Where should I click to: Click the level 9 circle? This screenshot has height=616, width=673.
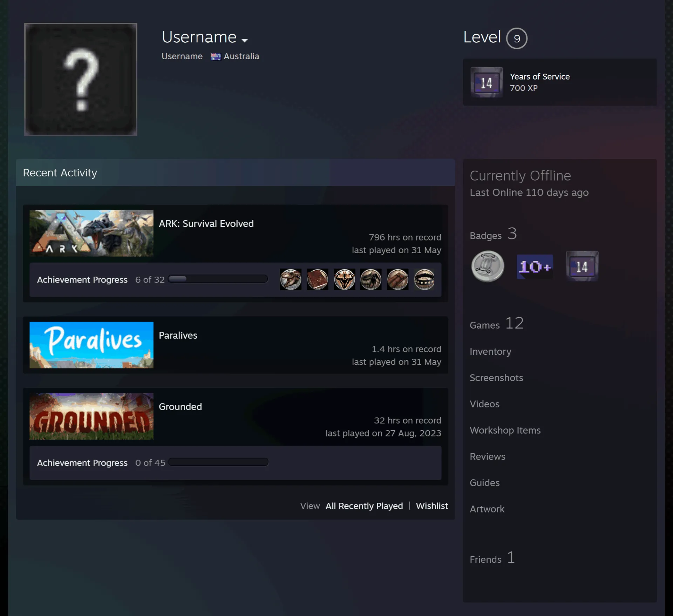tap(517, 38)
